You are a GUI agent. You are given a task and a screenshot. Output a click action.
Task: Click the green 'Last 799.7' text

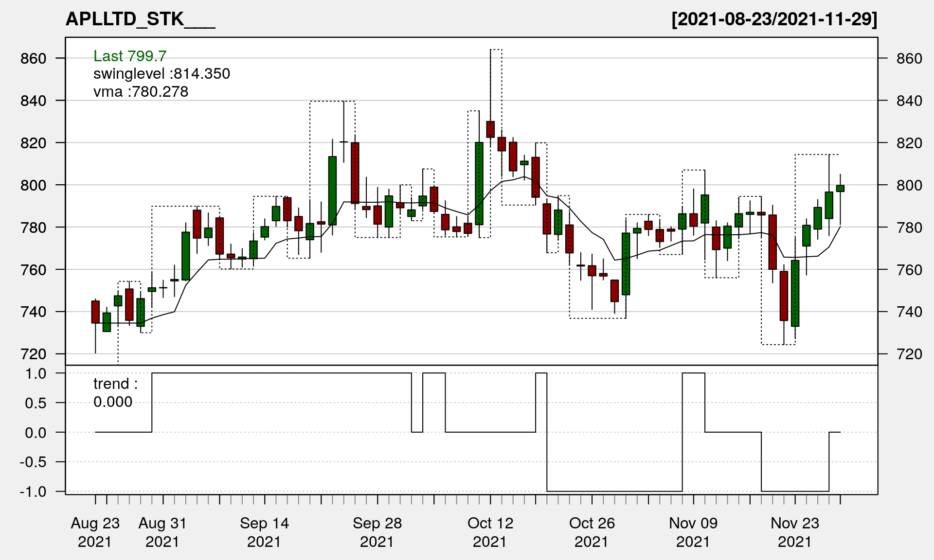point(130,56)
